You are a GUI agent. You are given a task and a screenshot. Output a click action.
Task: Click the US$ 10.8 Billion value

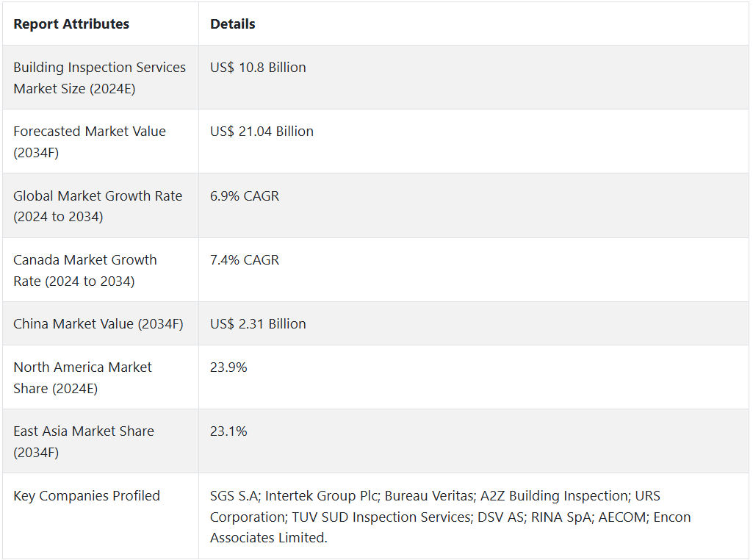[x=258, y=68]
